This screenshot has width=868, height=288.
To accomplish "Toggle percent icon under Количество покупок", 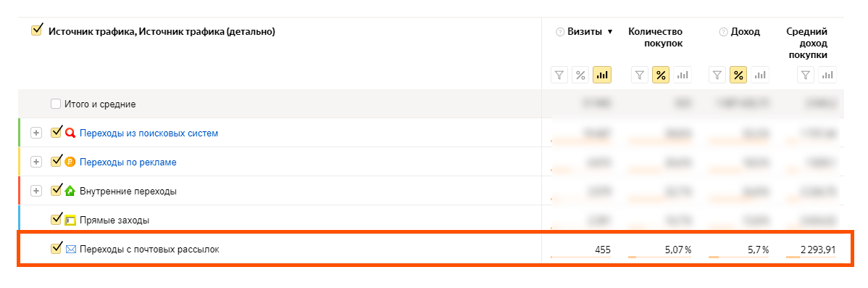I will point(661,75).
